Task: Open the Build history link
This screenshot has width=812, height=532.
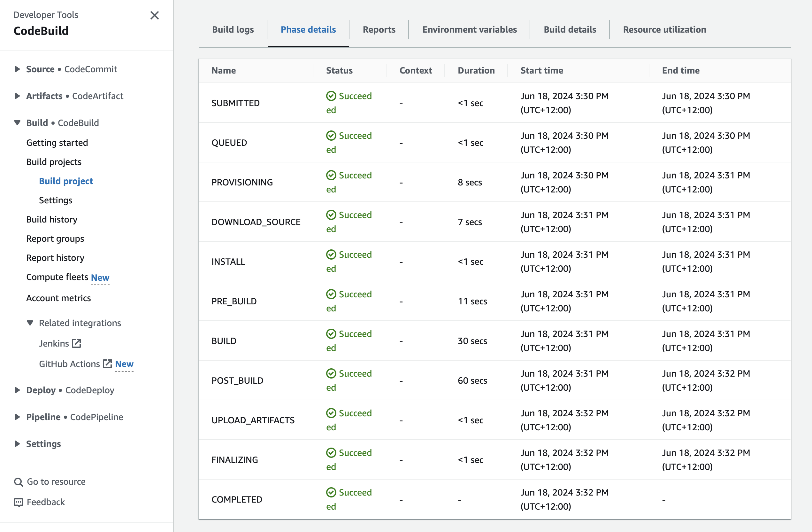Action: (x=52, y=219)
